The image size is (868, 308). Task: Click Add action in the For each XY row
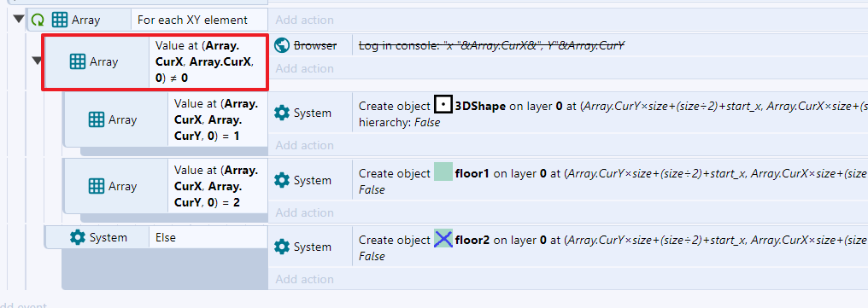(x=304, y=20)
